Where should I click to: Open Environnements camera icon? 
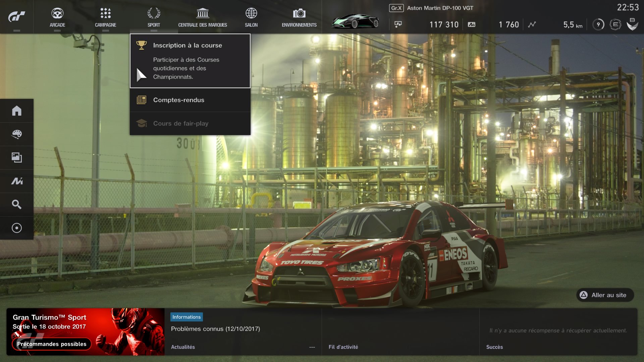(299, 13)
